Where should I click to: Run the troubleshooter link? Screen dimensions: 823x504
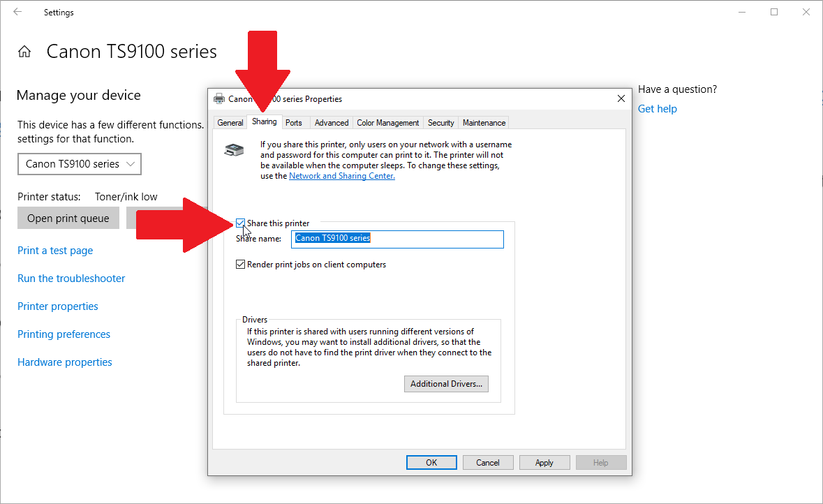[x=71, y=279]
